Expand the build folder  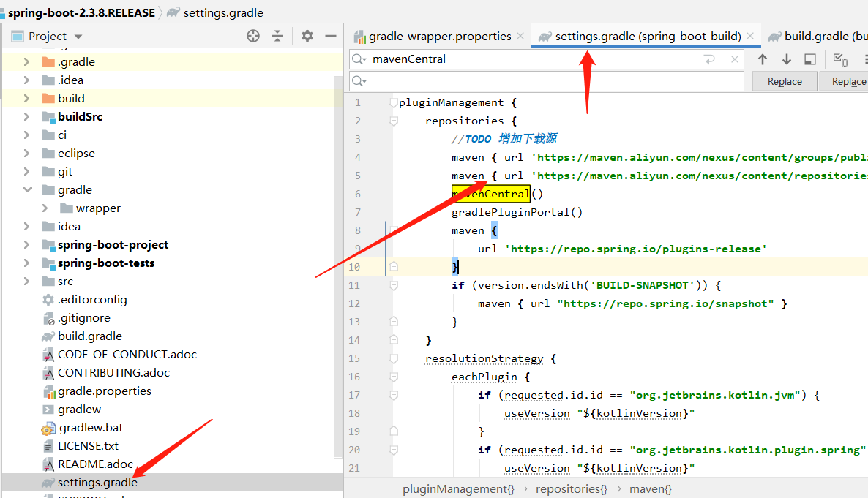[x=26, y=99]
